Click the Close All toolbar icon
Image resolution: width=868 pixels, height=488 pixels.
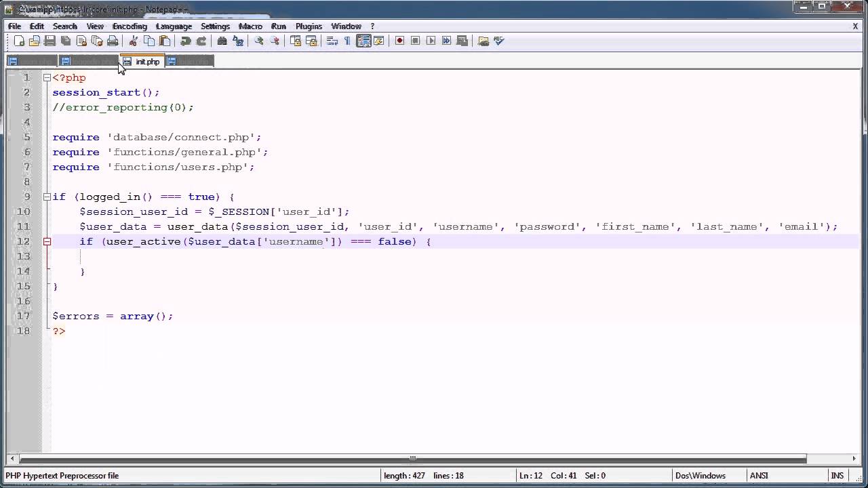tap(97, 41)
